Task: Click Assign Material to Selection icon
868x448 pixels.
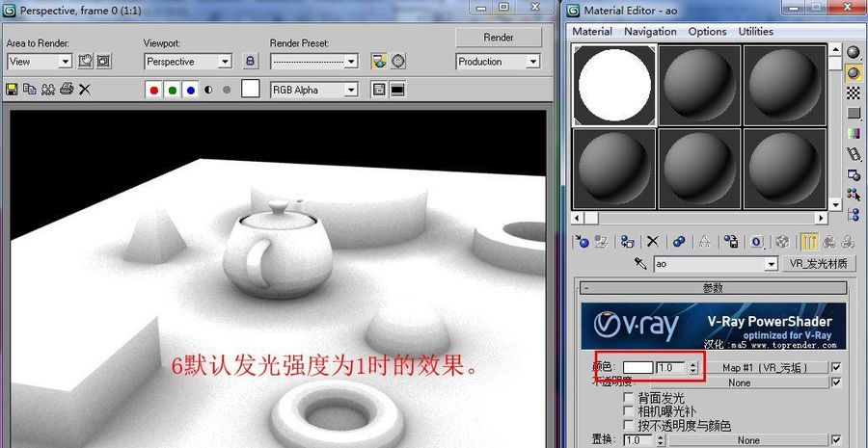Action: pos(627,241)
